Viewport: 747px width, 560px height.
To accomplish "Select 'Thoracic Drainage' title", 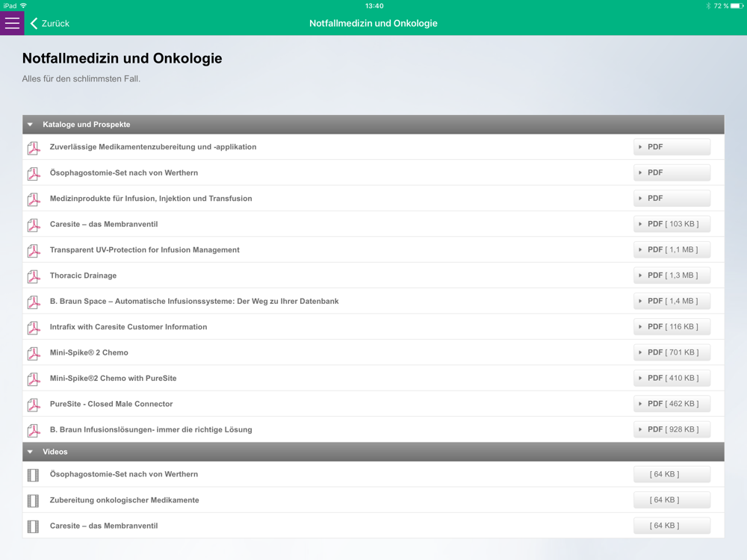I will tap(84, 276).
